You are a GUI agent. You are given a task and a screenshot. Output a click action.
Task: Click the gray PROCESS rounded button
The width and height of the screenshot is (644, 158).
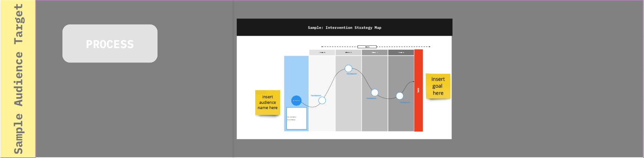tap(110, 43)
